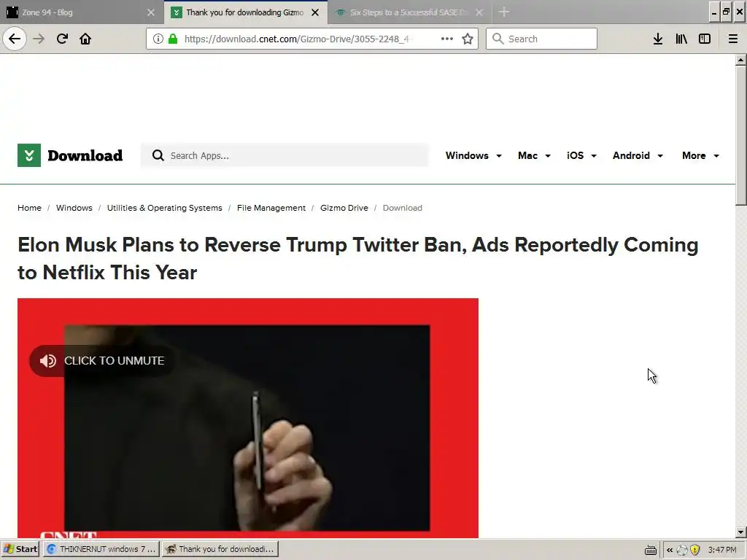Expand the Mac dropdown menu
This screenshot has height=560, width=747.
(x=534, y=155)
